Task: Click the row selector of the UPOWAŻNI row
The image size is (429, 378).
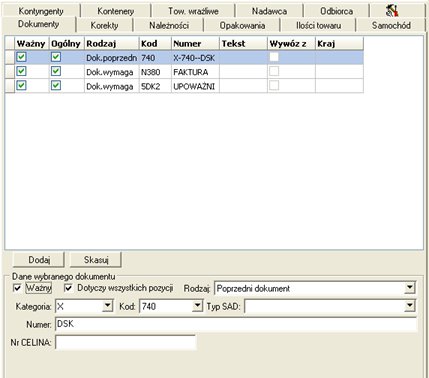Action: pyautogui.click(x=10, y=86)
